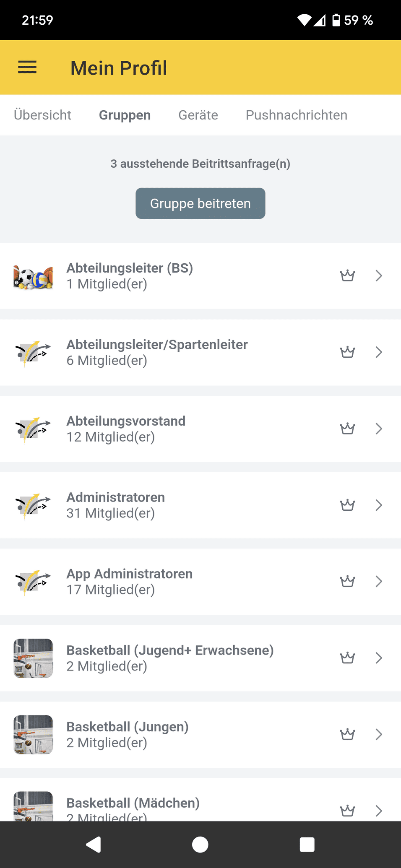Expand Abteilungsleiter/Spartenleiter with its chevron arrow
Image resolution: width=401 pixels, height=868 pixels.
click(379, 352)
